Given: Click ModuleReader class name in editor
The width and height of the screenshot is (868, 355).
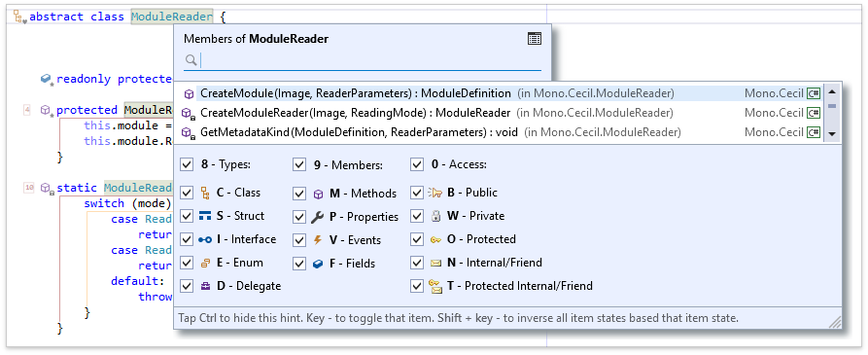Looking at the screenshot, I should tap(172, 17).
